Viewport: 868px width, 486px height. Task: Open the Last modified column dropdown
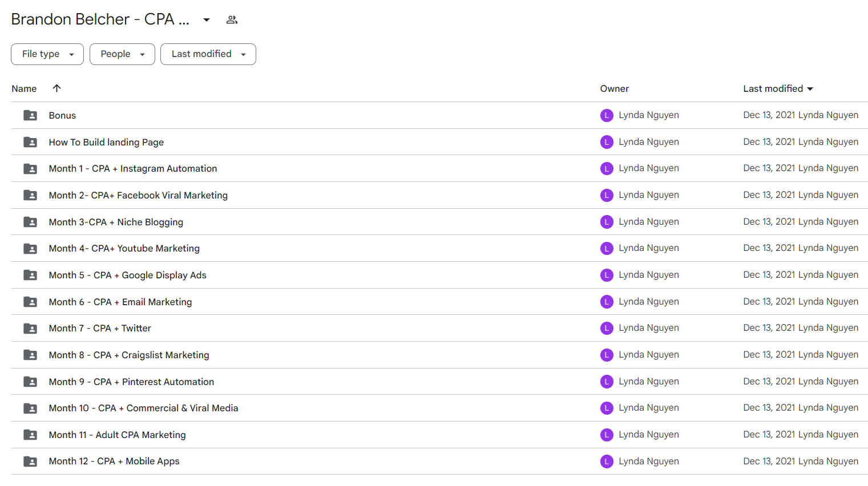click(778, 88)
